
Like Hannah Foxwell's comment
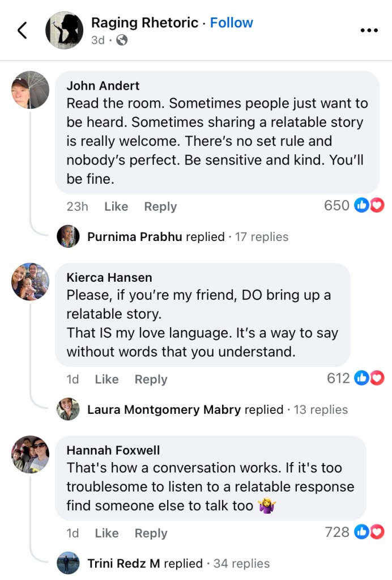click(x=106, y=533)
